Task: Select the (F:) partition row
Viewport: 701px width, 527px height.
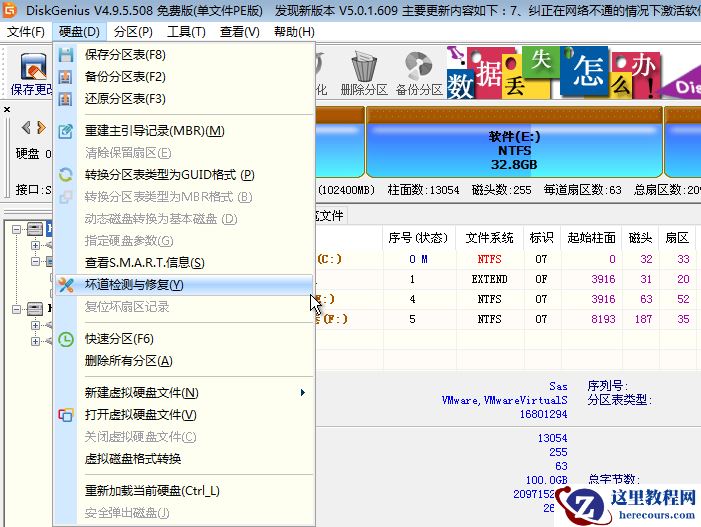Action: coord(508,319)
